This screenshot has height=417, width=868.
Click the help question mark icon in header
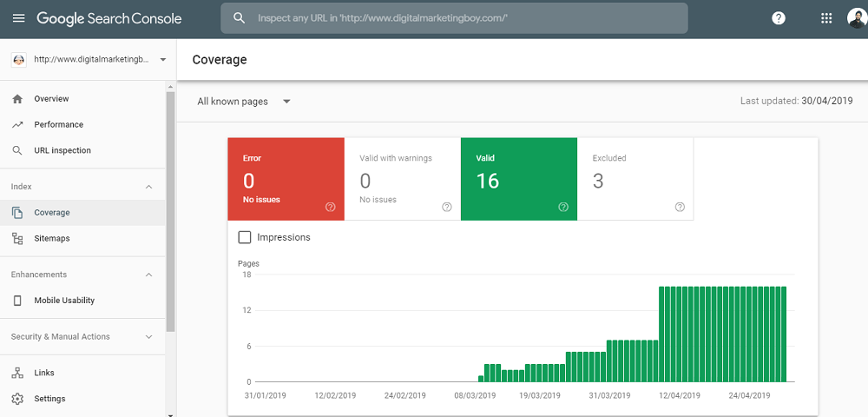coord(779,18)
